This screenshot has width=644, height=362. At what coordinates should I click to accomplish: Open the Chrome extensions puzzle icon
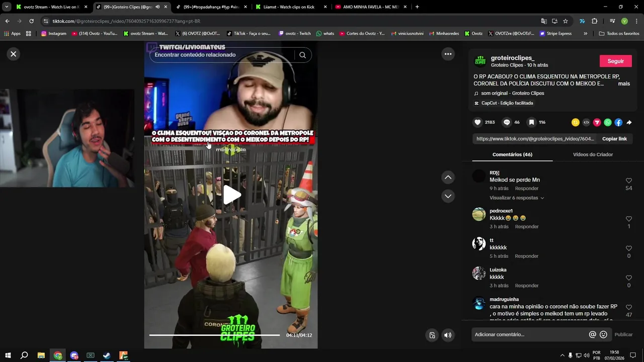594,21
